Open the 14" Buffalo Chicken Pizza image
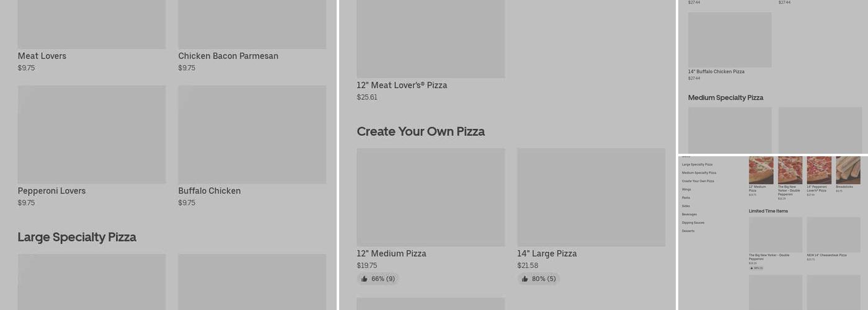The width and height of the screenshot is (868, 310). [730, 40]
